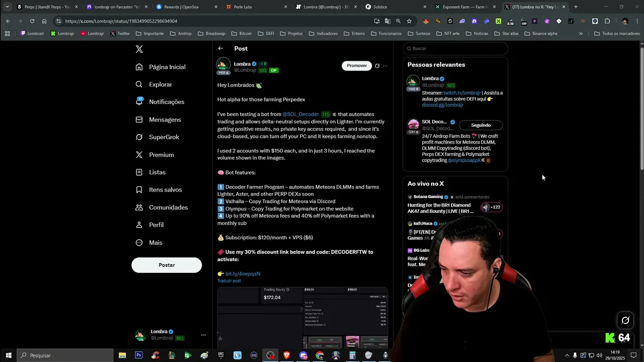Image resolution: width=644 pixels, height=362 pixels.
Task: Open the Twitter bookmark
Action: (x=120, y=33)
